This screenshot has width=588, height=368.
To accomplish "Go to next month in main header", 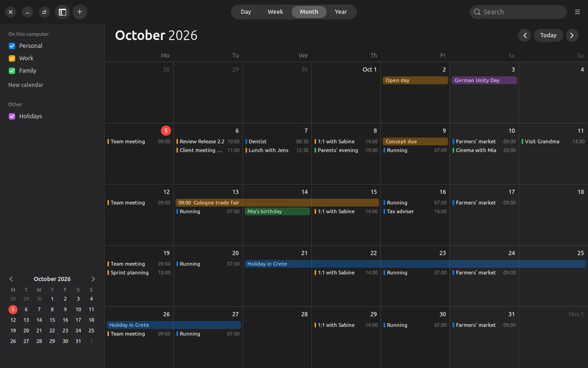I will coord(572,35).
